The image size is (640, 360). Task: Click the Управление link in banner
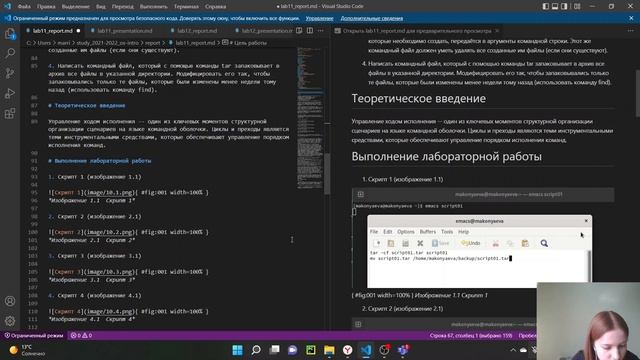coord(319,18)
